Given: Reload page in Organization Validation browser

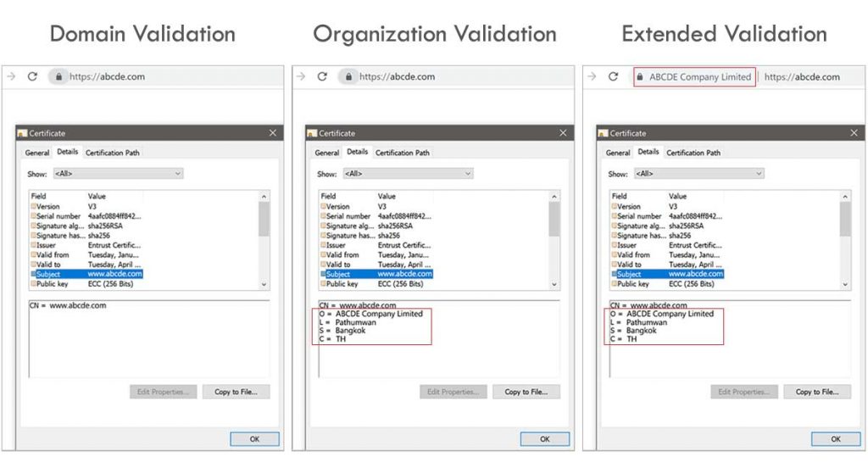Looking at the screenshot, I should [x=323, y=76].
